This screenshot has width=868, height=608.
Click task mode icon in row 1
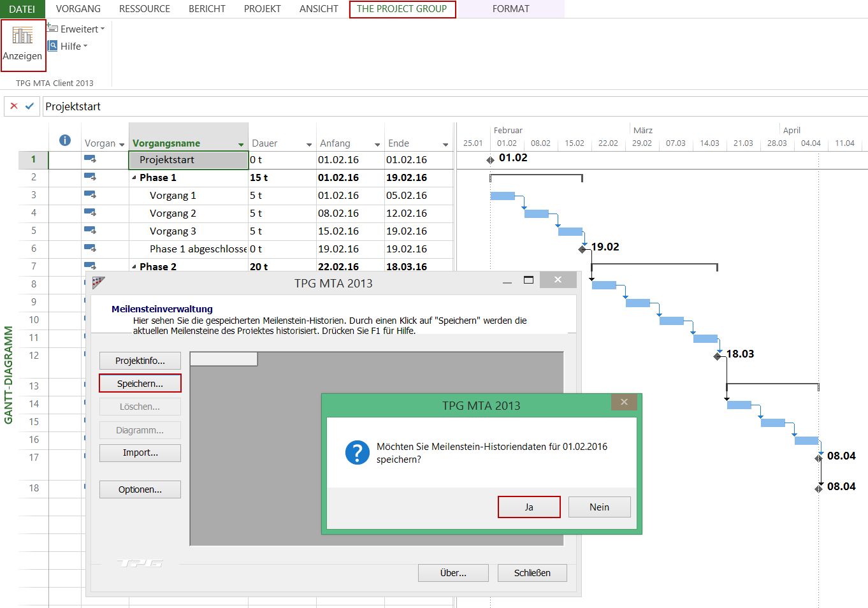point(90,159)
